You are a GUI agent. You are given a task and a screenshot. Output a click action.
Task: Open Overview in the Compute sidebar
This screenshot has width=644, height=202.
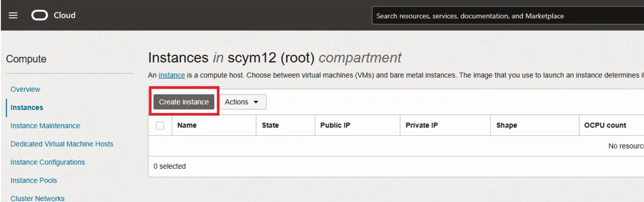pos(26,89)
